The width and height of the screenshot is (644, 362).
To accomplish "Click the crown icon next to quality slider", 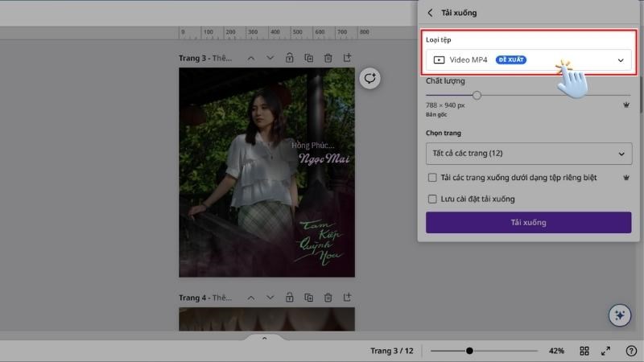I will [626, 105].
